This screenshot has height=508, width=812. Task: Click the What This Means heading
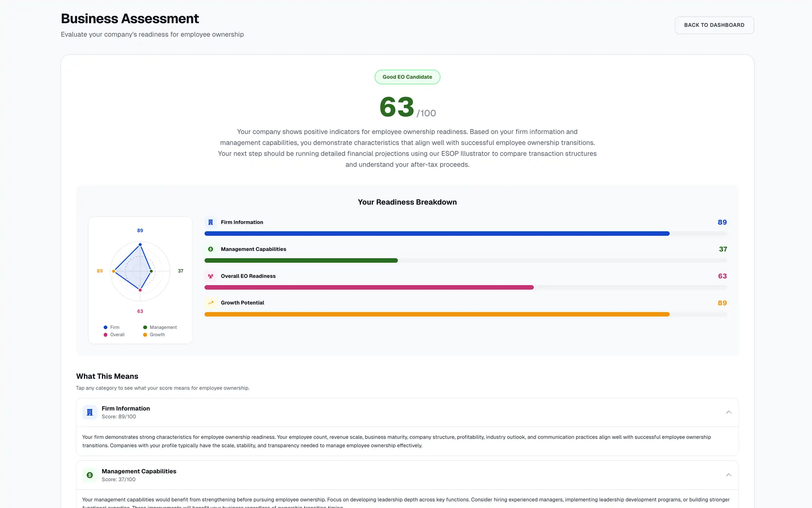[x=107, y=376]
